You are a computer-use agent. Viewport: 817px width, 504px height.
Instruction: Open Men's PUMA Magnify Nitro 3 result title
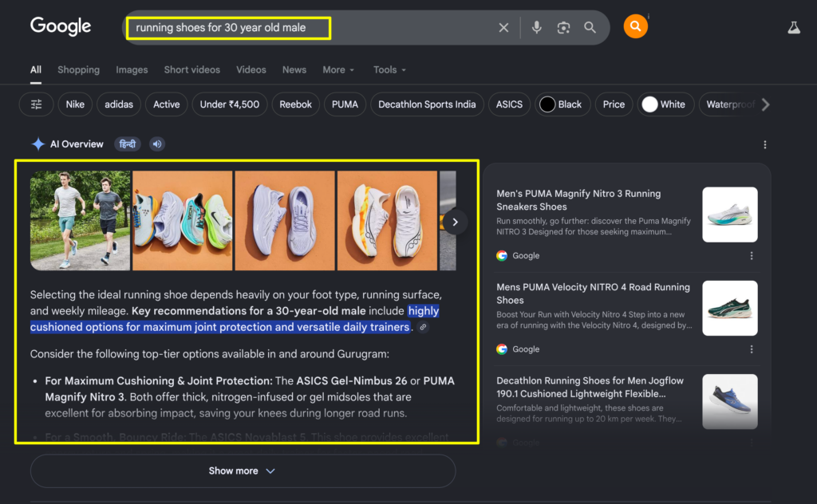click(x=578, y=200)
